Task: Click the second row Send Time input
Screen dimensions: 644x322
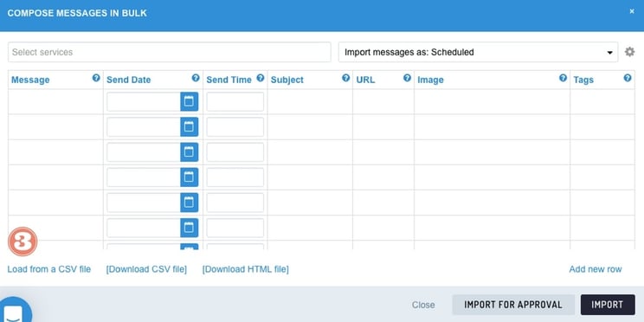Action: (235, 127)
